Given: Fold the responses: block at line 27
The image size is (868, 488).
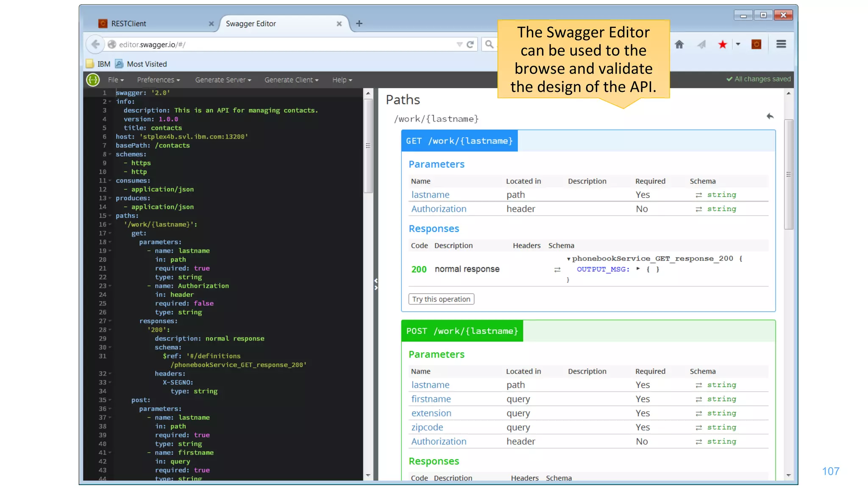Looking at the screenshot, I should (110, 321).
